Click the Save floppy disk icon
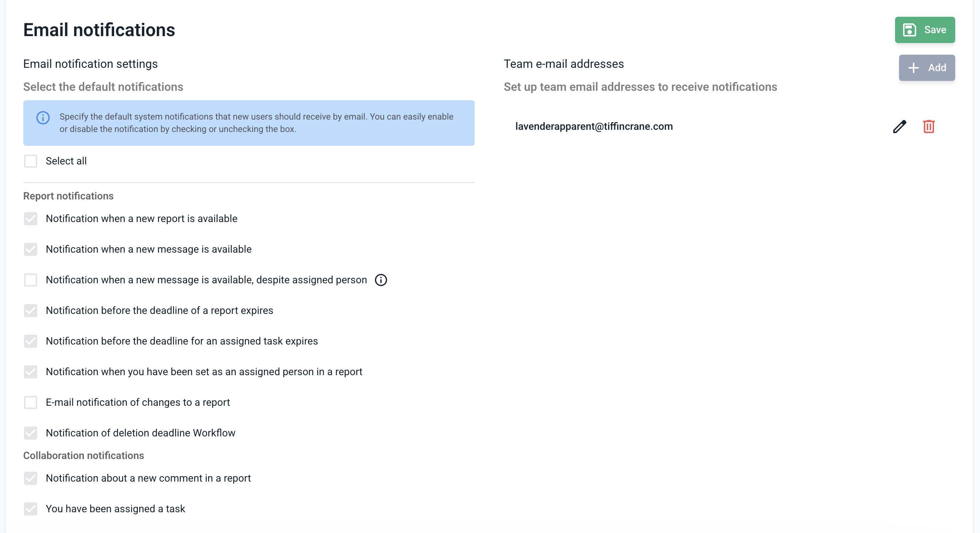Image resolution: width=980 pixels, height=533 pixels. point(909,30)
